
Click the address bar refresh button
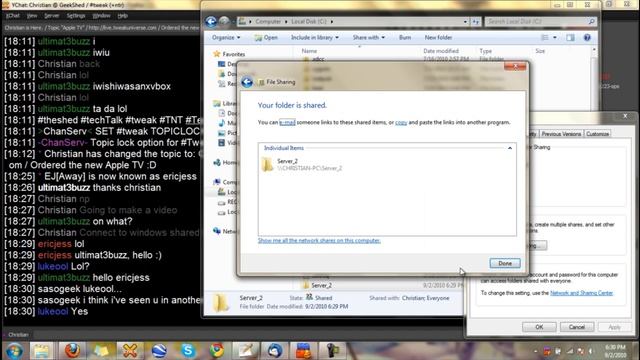[x=476, y=22]
